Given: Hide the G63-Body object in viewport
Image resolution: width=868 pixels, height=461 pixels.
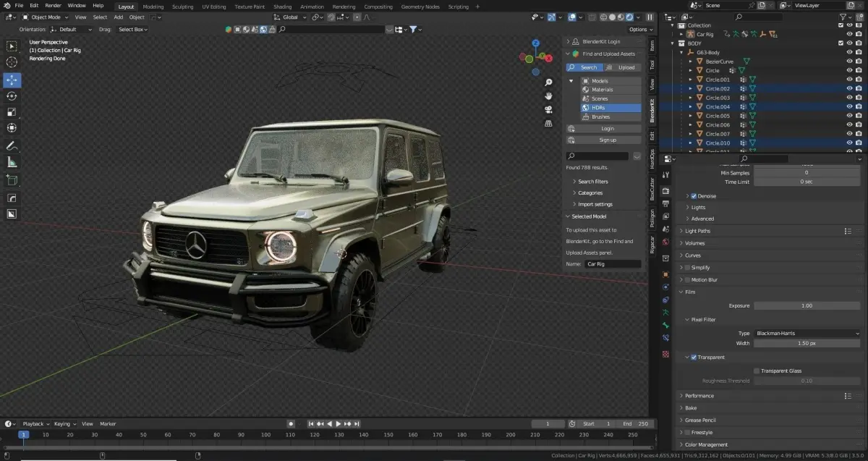Looking at the screenshot, I should click(849, 52).
